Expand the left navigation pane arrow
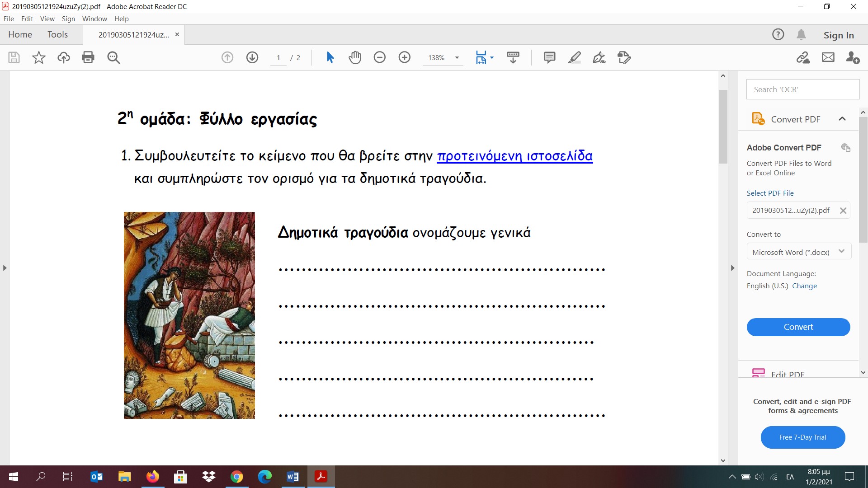Screen dimensions: 868x488 5,268
